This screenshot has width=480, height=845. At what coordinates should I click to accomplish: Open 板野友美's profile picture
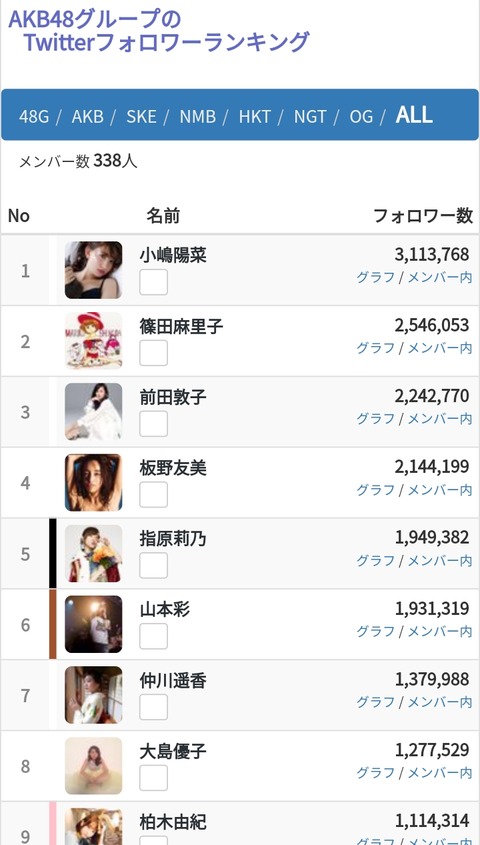click(x=94, y=482)
